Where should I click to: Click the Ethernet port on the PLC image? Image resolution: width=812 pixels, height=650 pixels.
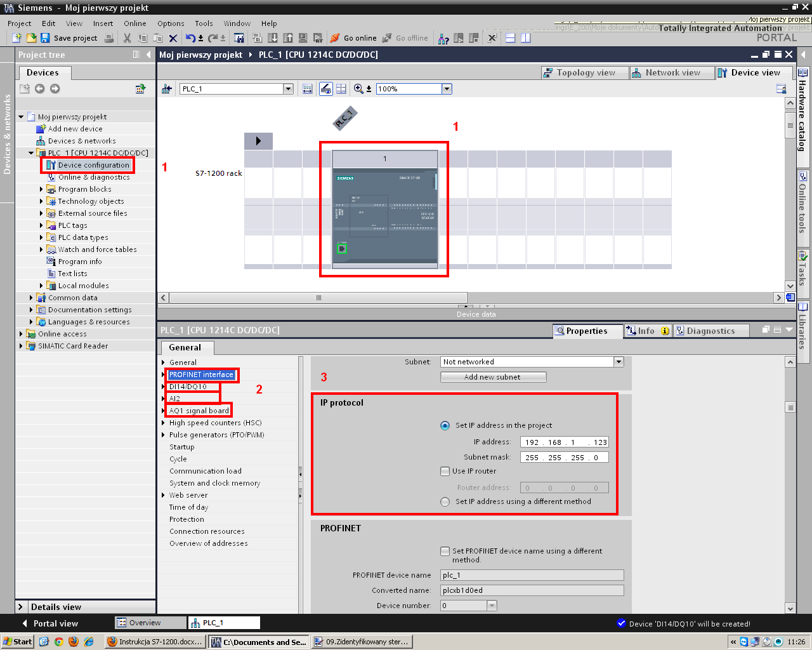click(x=342, y=248)
